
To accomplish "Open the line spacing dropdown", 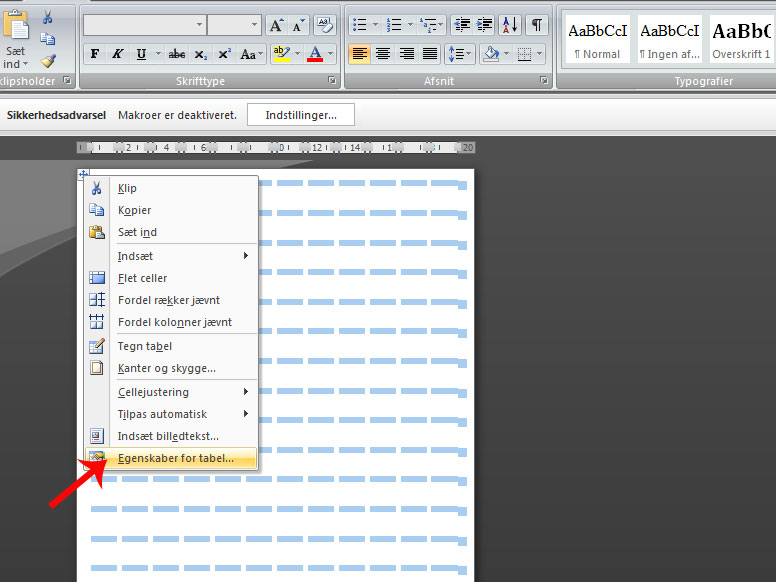I will point(460,53).
